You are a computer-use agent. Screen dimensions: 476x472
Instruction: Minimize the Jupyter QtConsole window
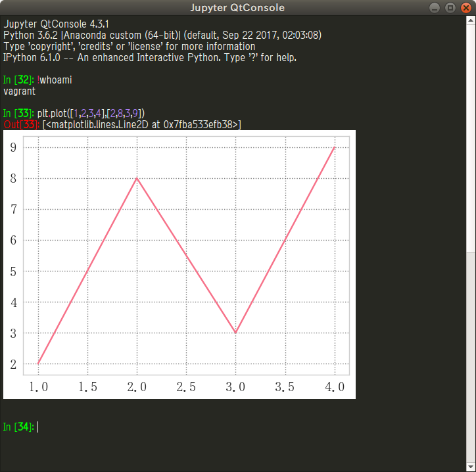[x=436, y=8]
